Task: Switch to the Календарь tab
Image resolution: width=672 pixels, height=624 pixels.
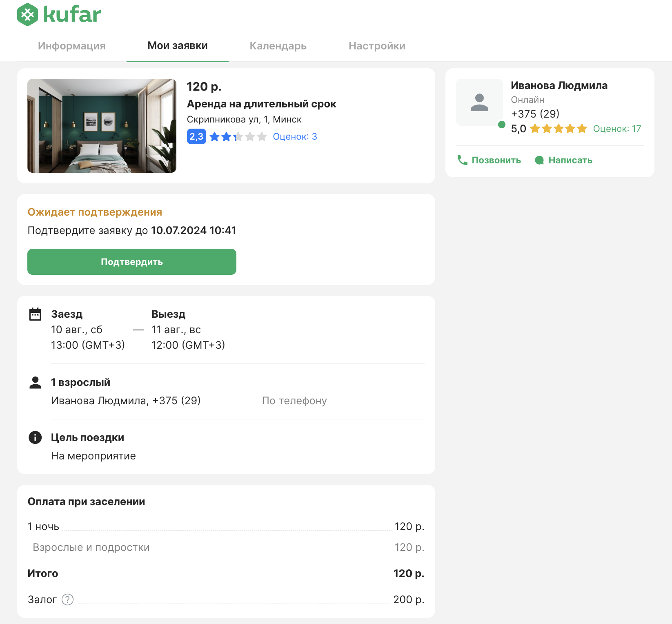Action: 278,46
